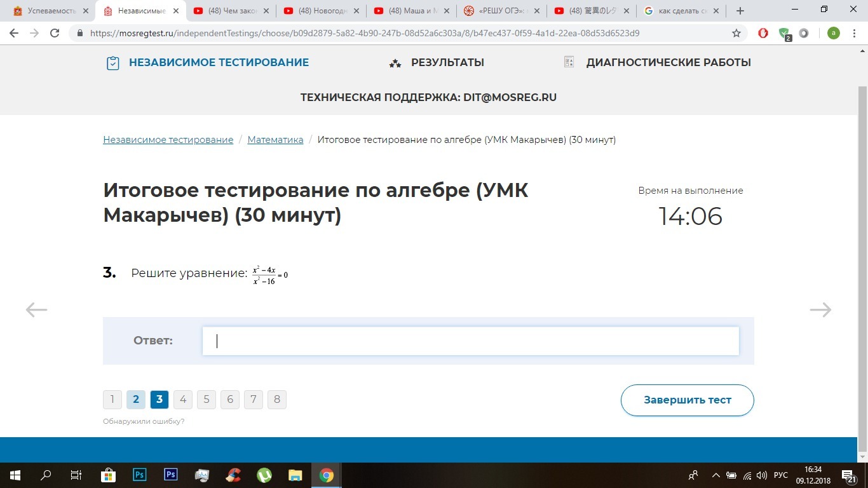Open green shield extension icon
This screenshot has height=488, width=868.
click(784, 34)
